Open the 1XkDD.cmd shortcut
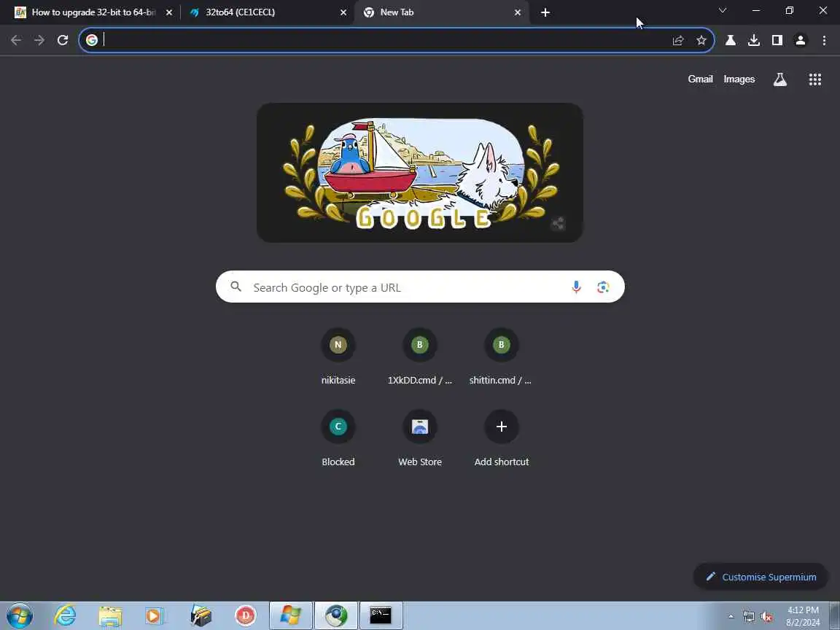This screenshot has height=630, width=840. (x=420, y=357)
